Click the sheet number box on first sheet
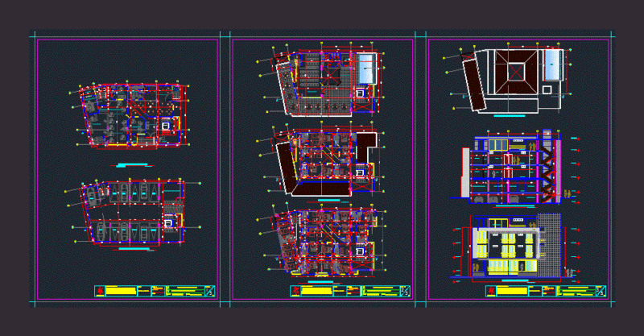Viewport: 644px width, 336px height. point(210,291)
